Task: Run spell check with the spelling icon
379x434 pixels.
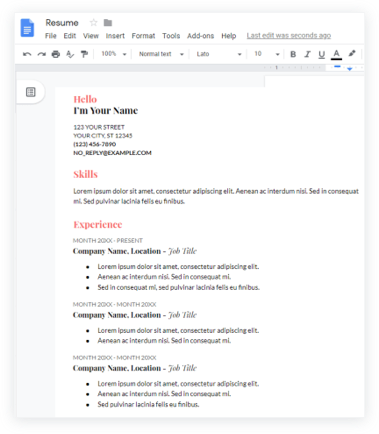Action: point(70,54)
